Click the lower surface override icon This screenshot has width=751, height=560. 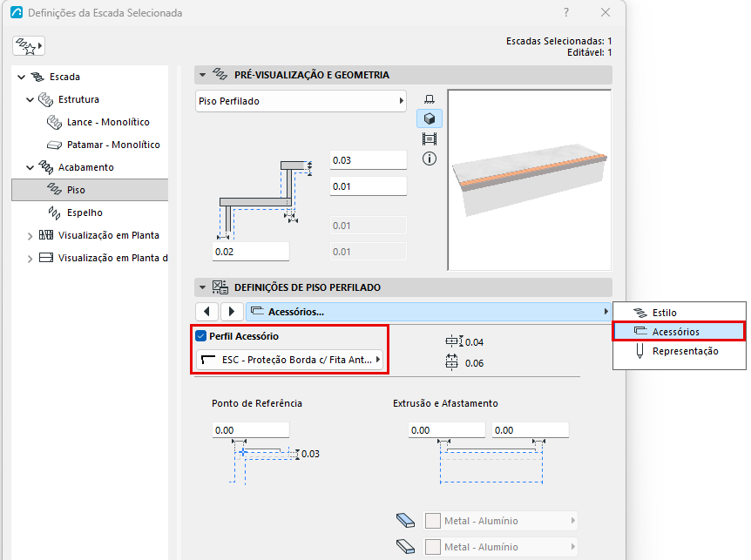(406, 547)
